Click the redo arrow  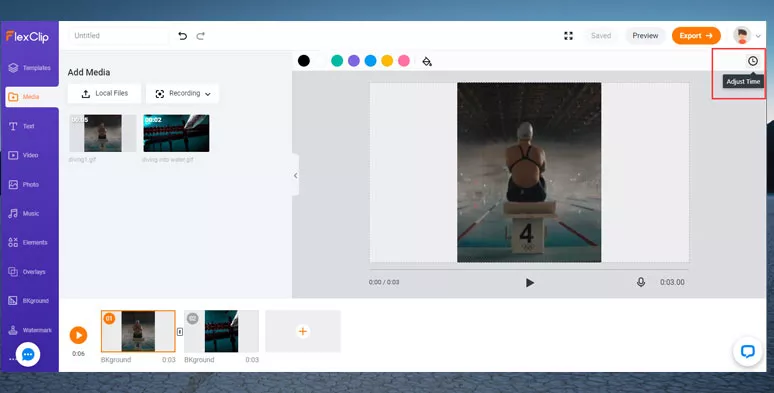[200, 36]
